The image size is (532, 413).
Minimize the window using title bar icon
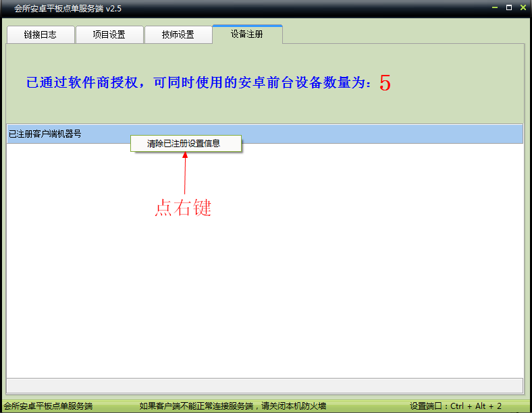[494, 7]
